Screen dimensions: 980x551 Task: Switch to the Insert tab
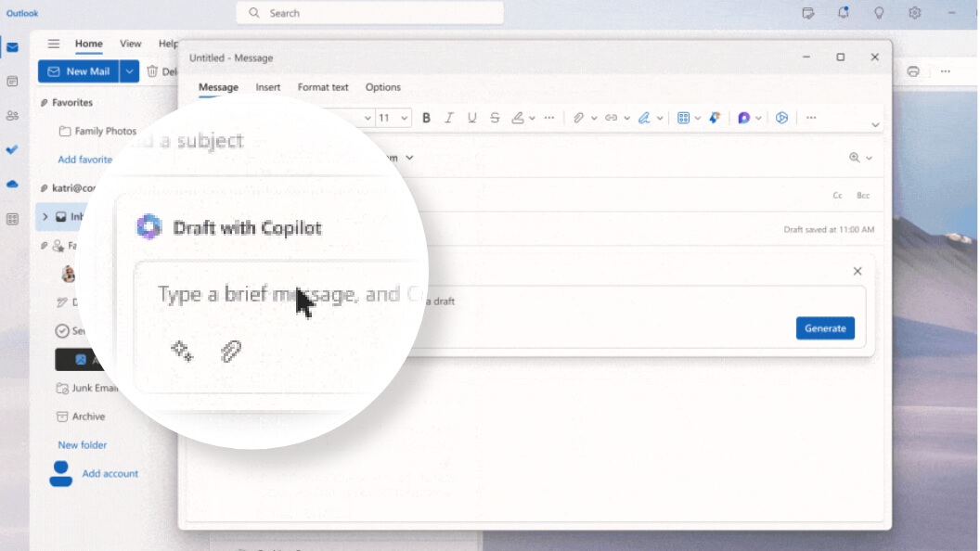[x=267, y=87]
